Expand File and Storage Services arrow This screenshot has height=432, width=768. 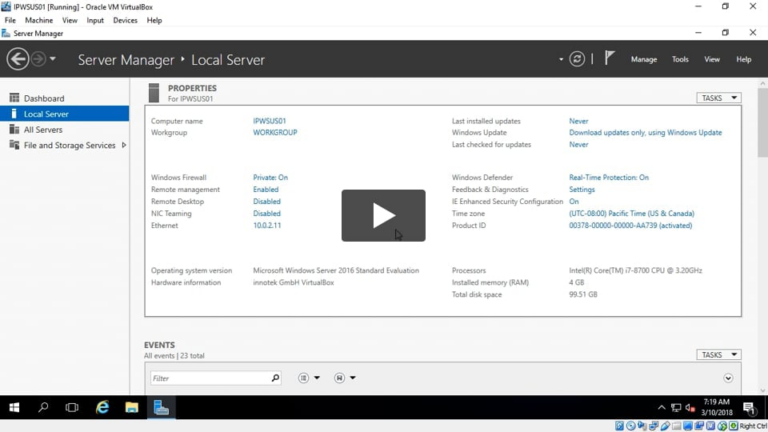tap(124, 146)
